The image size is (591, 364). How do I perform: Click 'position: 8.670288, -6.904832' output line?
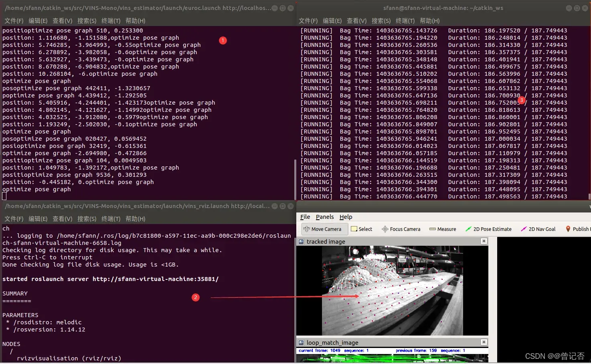(91, 67)
